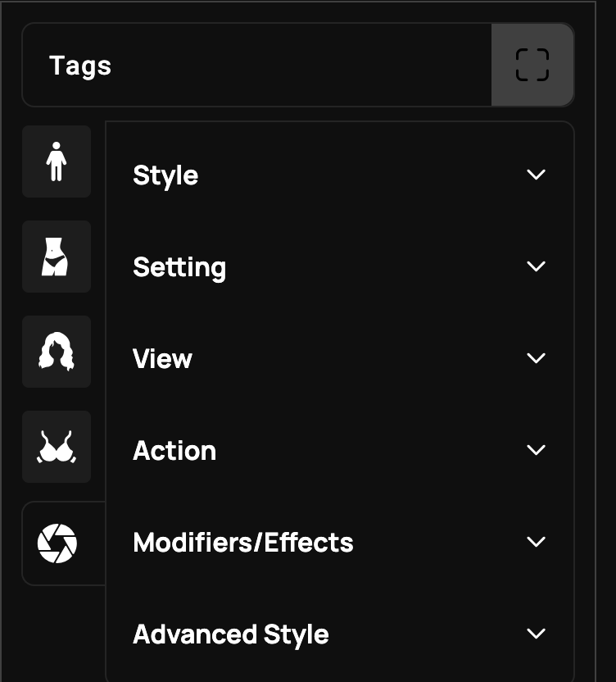
Task: Open the bra clothing tag category
Action: 57,447
